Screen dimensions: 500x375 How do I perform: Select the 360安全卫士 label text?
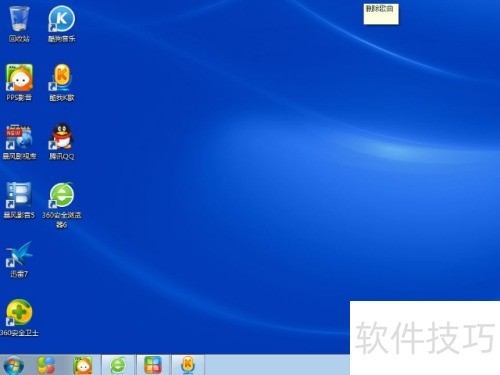[x=19, y=333]
